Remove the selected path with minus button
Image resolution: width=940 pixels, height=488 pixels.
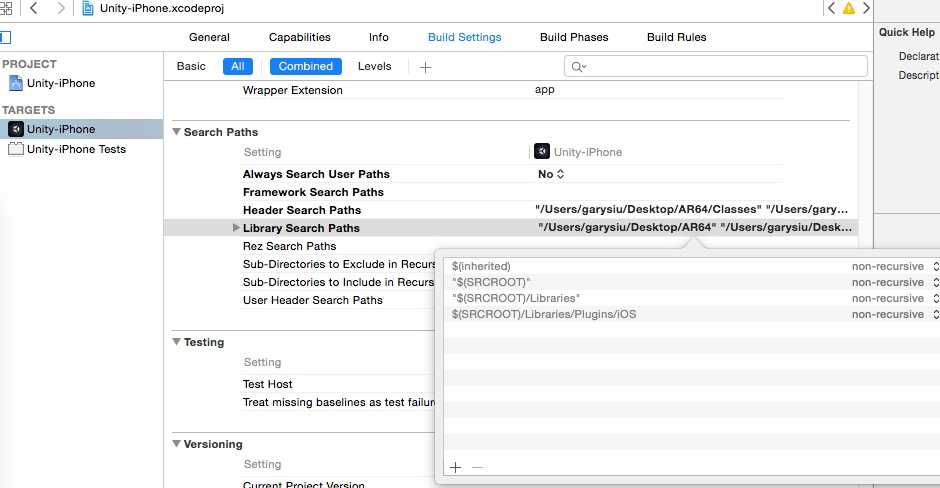click(x=477, y=467)
